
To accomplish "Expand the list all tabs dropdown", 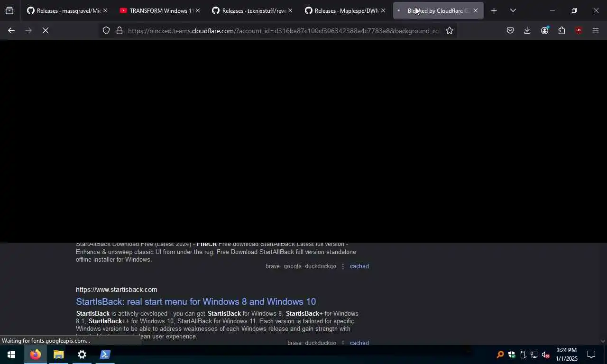I will click(x=513, y=10).
